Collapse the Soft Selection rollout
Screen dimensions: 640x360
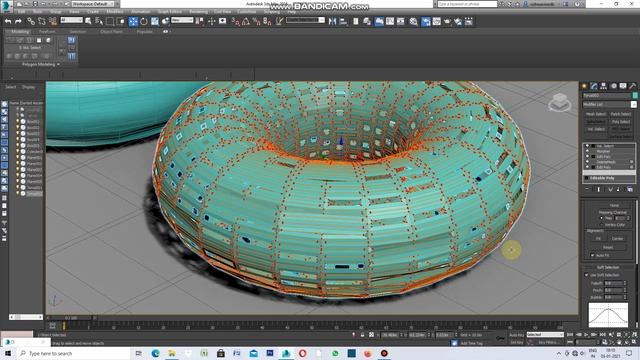click(608, 267)
